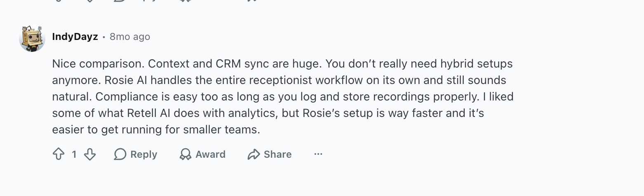Select the Share text label
The image size is (644, 196).
click(x=277, y=154)
